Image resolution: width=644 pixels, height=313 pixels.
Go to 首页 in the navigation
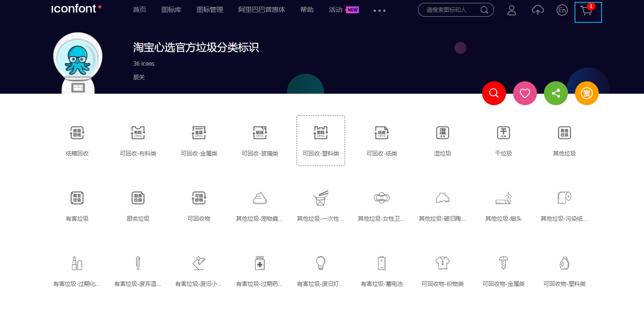(x=139, y=10)
